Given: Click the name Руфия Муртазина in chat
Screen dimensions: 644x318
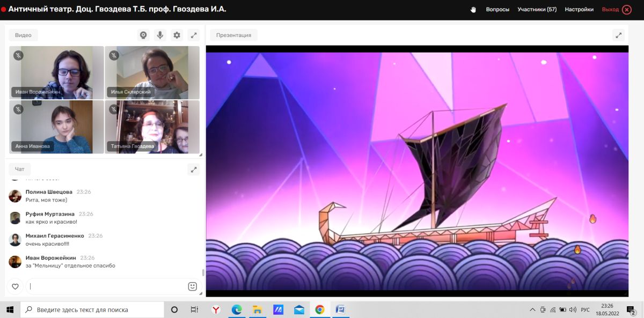Looking at the screenshot, I should [50, 214].
